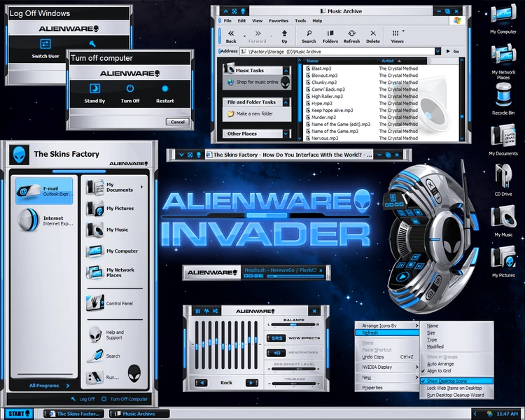Toggle Headphones mode in equalizer
The image size is (525, 420).
click(276, 353)
